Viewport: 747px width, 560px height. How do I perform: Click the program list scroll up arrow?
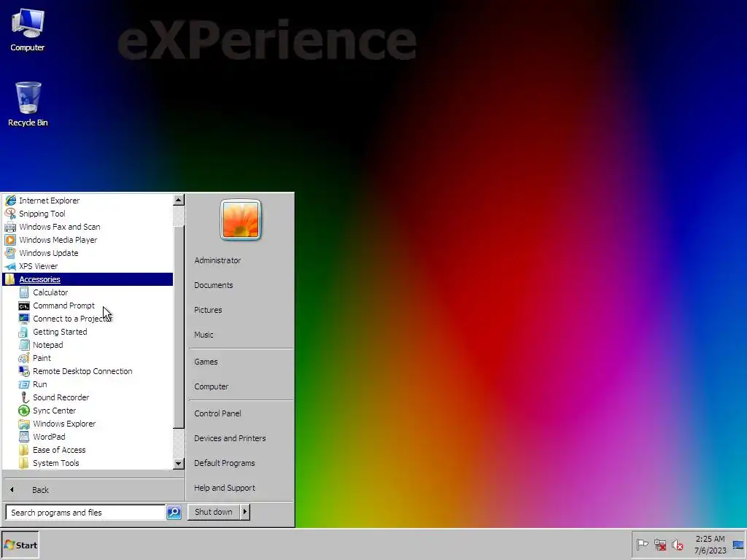click(179, 200)
